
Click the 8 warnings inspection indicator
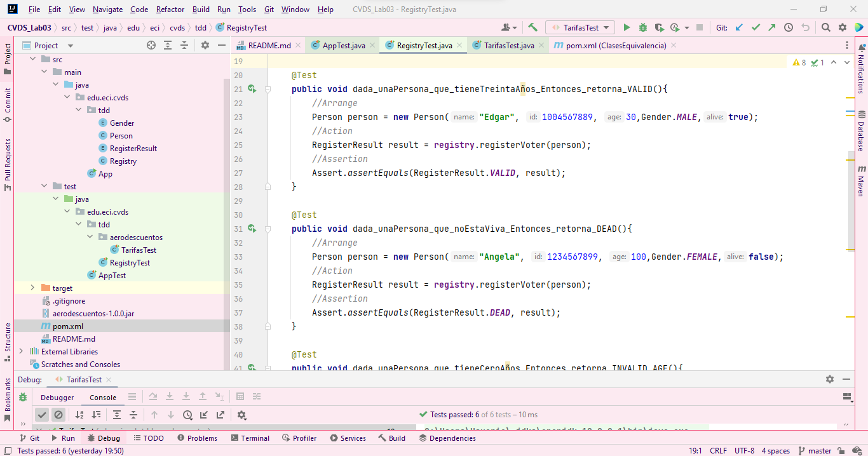coord(799,62)
